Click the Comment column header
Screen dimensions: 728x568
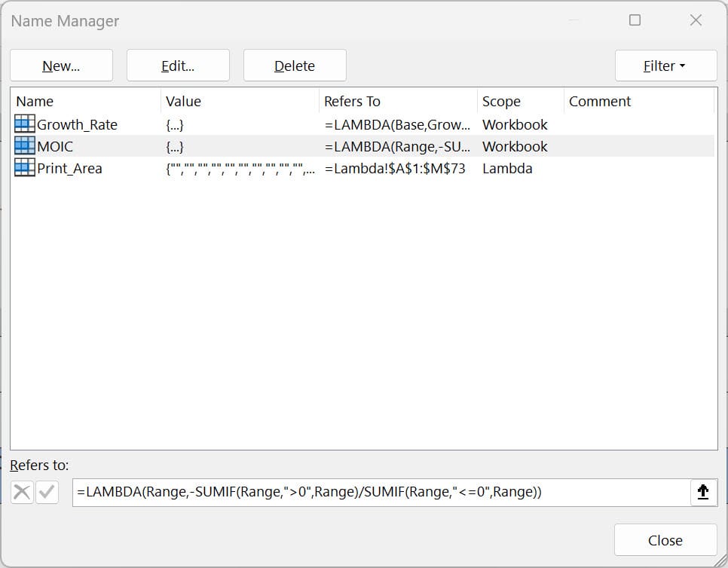[600, 101]
